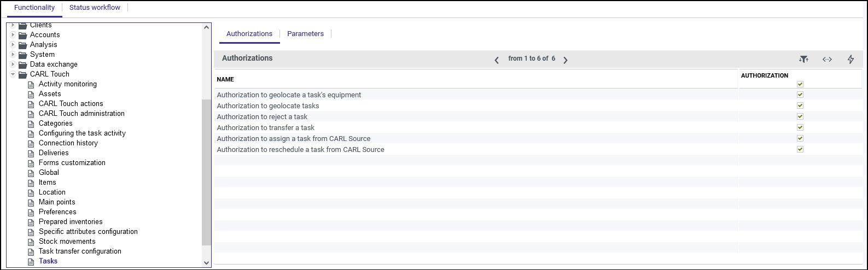Select Task transfer configuration in tree
Screen dimensions: 868x270
coord(80,251)
